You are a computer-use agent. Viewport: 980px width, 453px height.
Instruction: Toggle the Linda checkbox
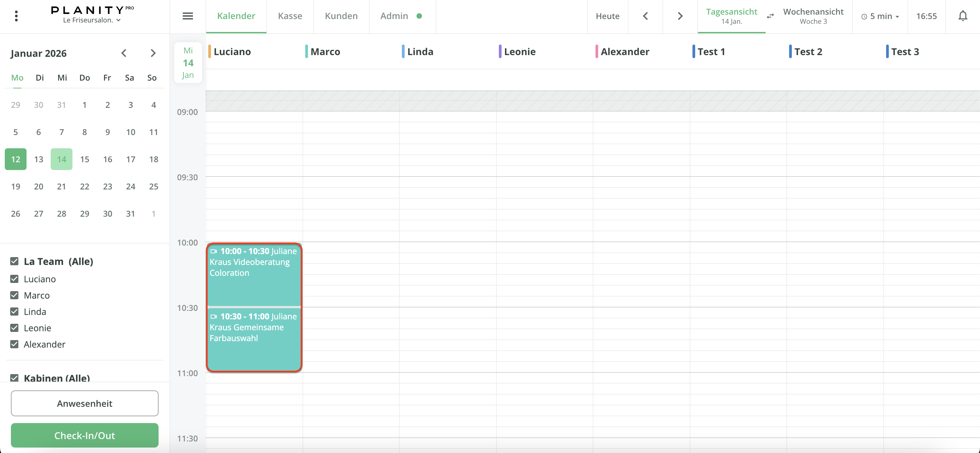click(14, 312)
